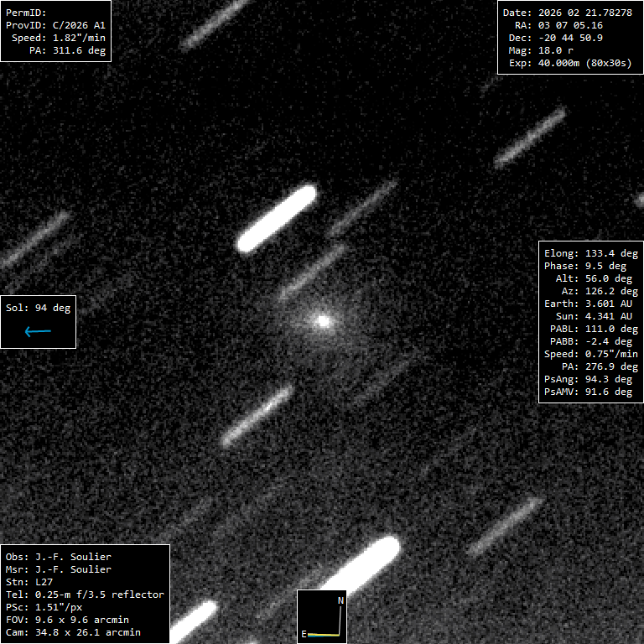The image size is (644, 644).
Task: Click the 'E' east label on compass
Action: [x=304, y=635]
